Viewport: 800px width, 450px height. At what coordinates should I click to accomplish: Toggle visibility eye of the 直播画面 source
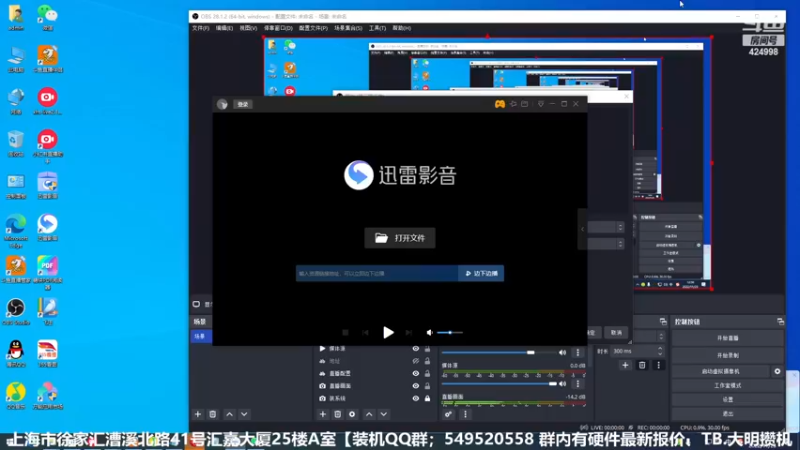(x=416, y=386)
